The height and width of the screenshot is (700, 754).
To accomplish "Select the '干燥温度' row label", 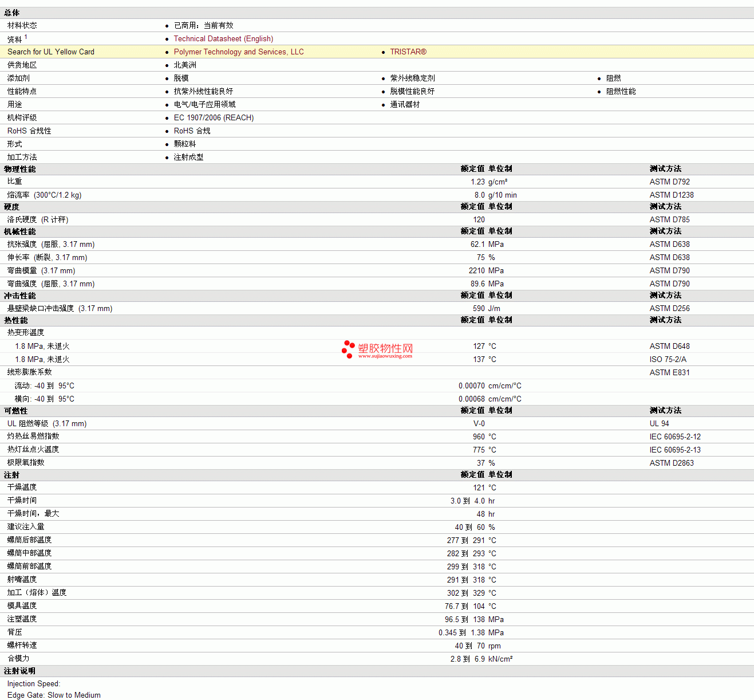I will pos(22,487).
